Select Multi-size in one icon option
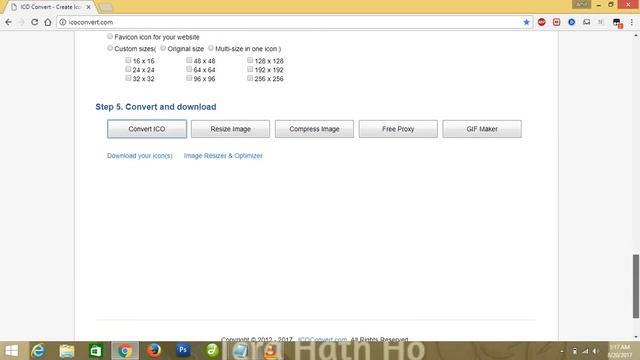 tap(211, 48)
